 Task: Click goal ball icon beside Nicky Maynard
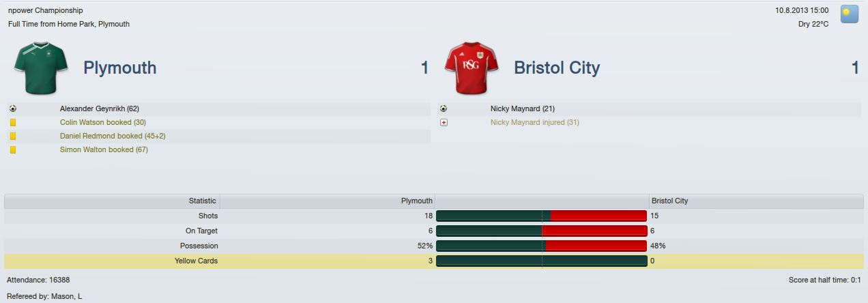coord(444,109)
